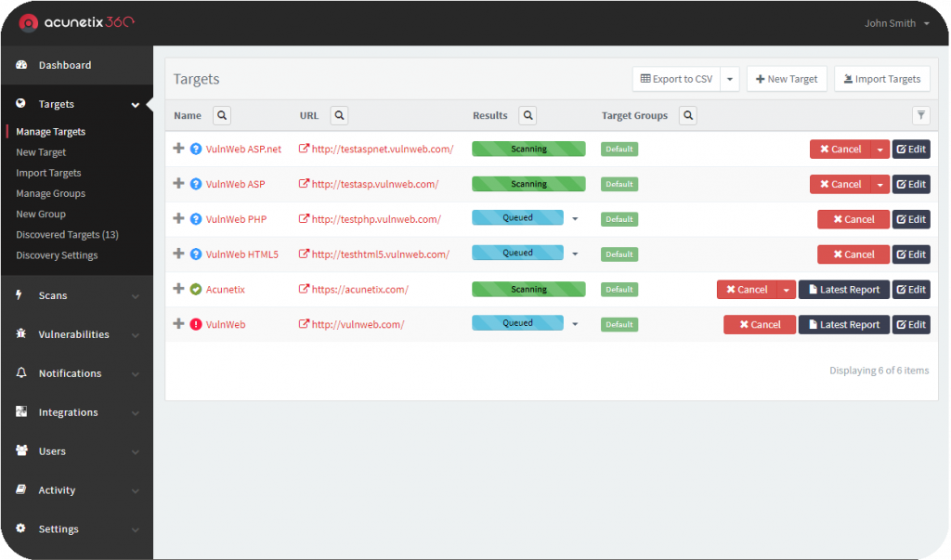Open Queued dropdown arrow for VulnWeb HTML5
The height and width of the screenshot is (560, 951).
point(575,254)
